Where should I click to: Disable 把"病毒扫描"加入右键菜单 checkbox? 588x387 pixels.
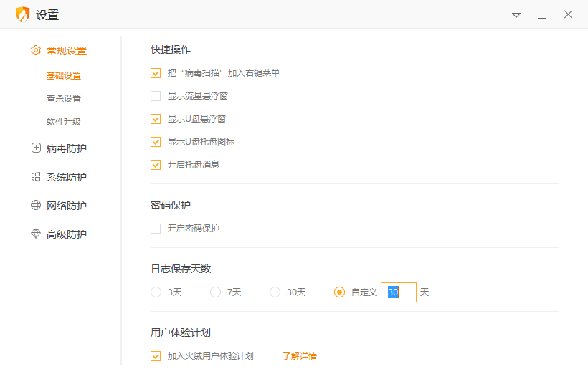(x=156, y=73)
